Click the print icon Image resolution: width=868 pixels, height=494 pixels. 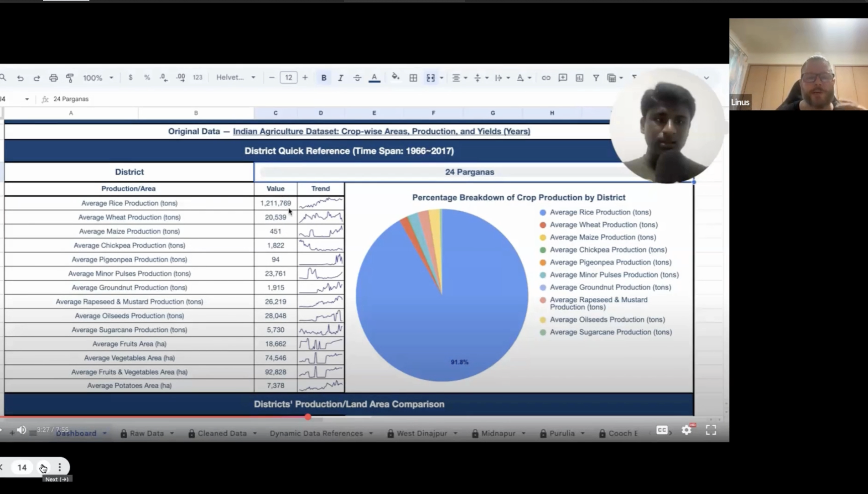[53, 78]
